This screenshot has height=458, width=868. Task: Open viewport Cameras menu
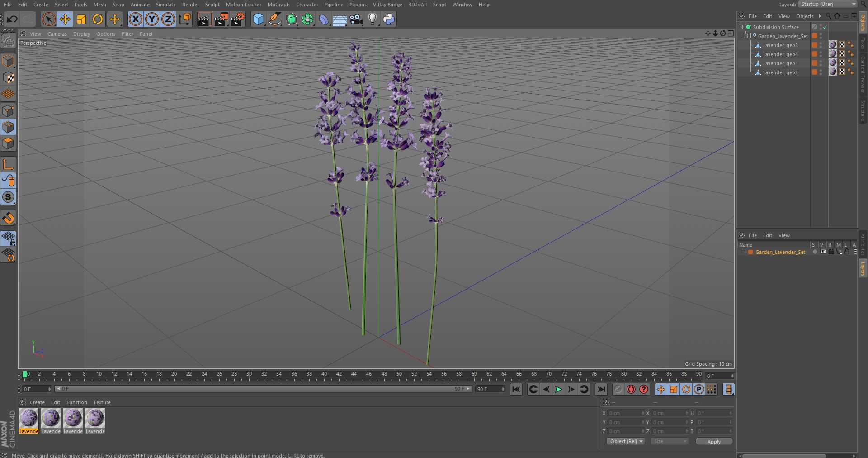57,34
